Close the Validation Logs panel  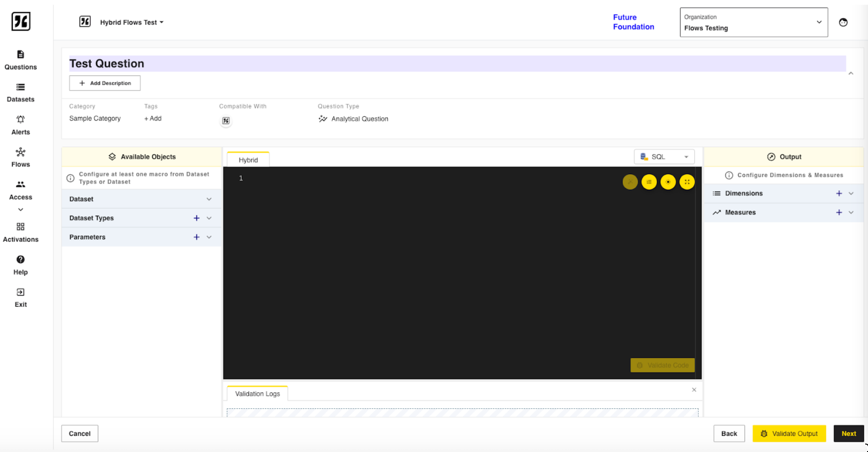pyautogui.click(x=694, y=390)
